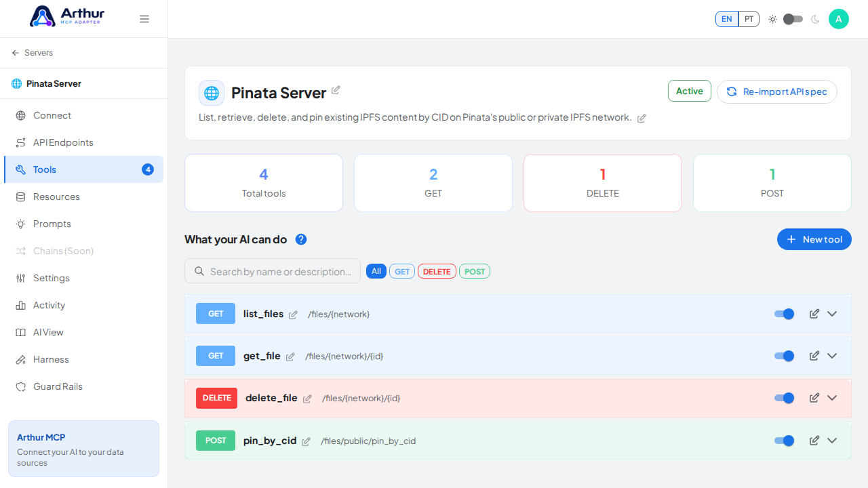Viewport: 868px width, 488px height.
Task: Click the back arrow to Servers
Action: [x=16, y=53]
